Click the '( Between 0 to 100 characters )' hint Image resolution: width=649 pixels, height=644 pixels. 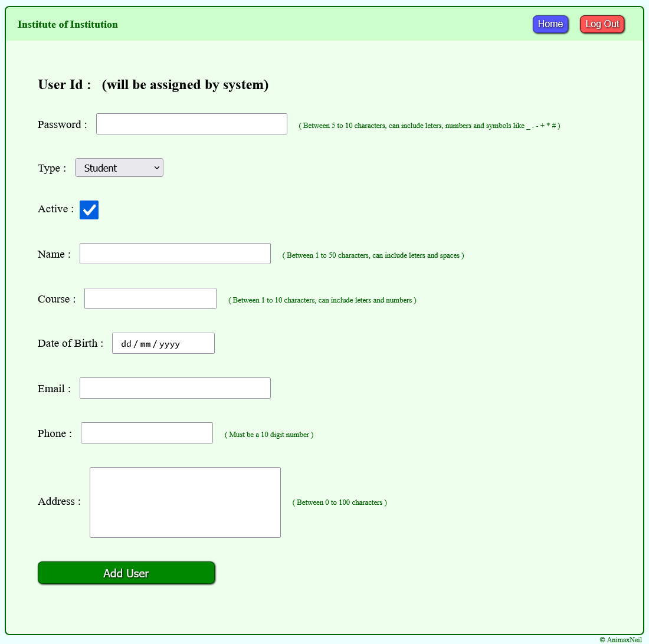[339, 502]
